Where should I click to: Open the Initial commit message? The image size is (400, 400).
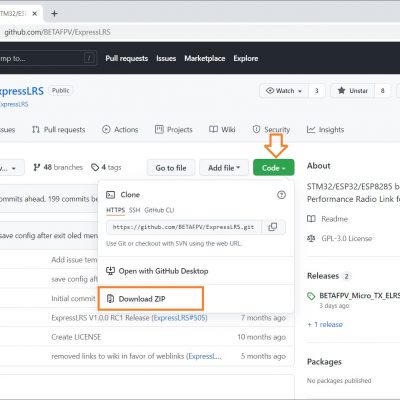click(73, 299)
